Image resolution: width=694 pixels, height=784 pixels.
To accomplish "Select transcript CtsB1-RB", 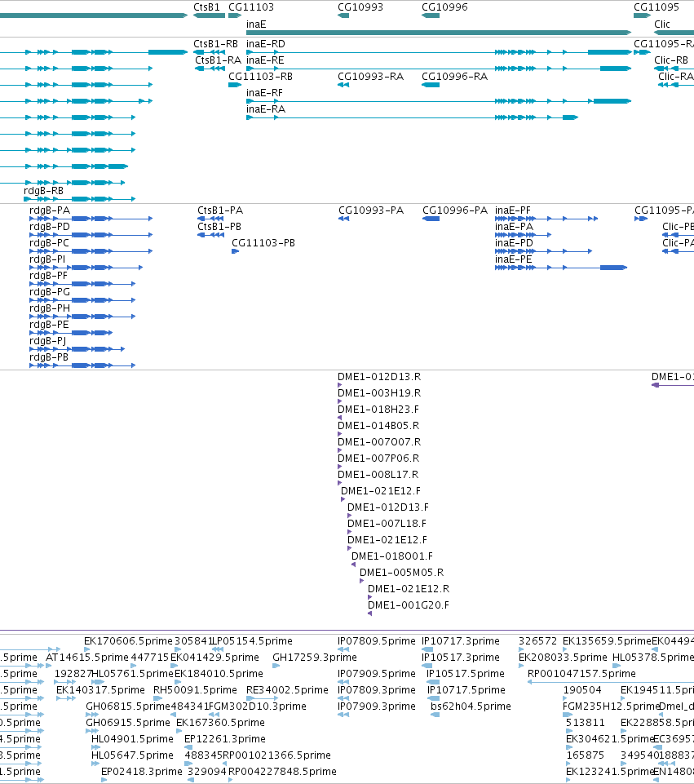I will click(x=209, y=52).
